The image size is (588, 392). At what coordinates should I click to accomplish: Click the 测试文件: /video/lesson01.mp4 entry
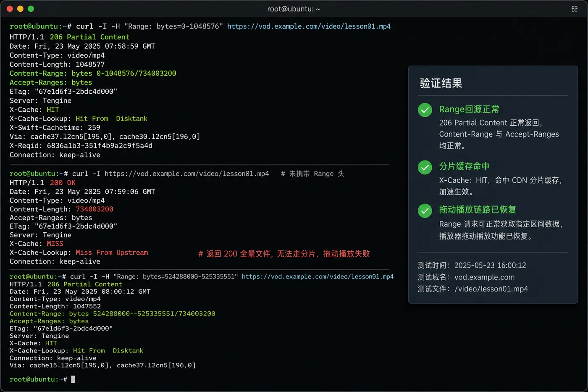pos(473,289)
